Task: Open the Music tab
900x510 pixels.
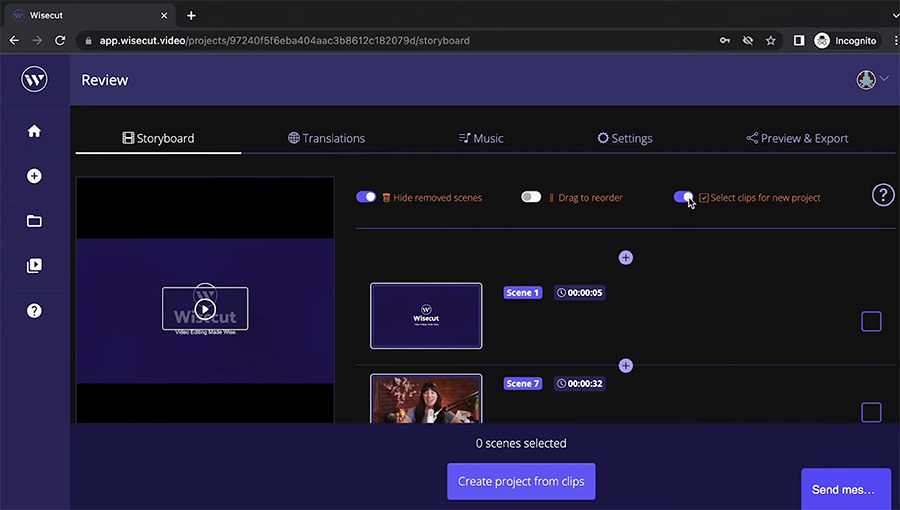Action: click(x=481, y=138)
